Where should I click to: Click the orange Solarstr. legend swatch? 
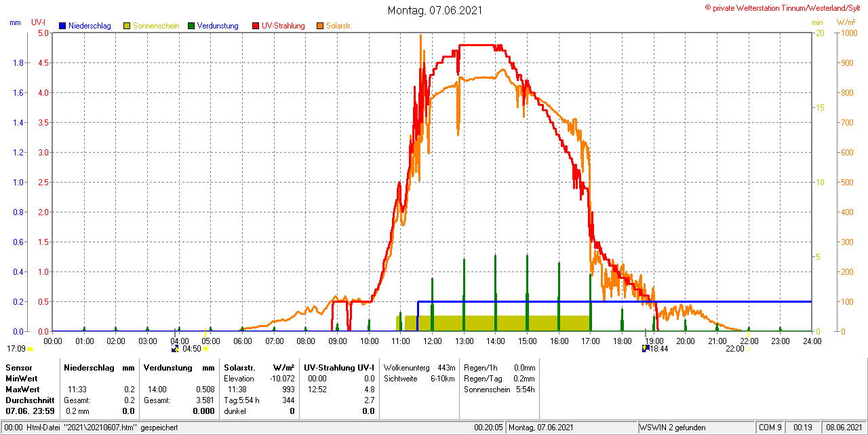320,26
